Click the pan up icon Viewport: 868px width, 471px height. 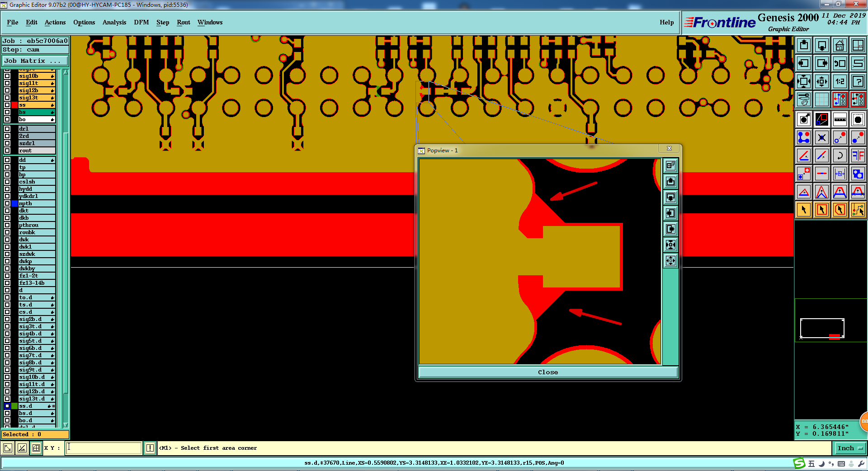[804, 45]
